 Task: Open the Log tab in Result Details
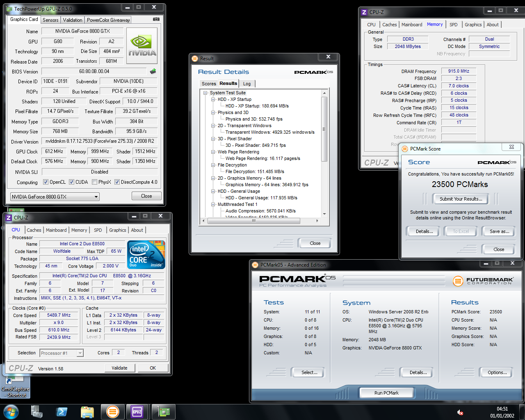[x=247, y=84]
